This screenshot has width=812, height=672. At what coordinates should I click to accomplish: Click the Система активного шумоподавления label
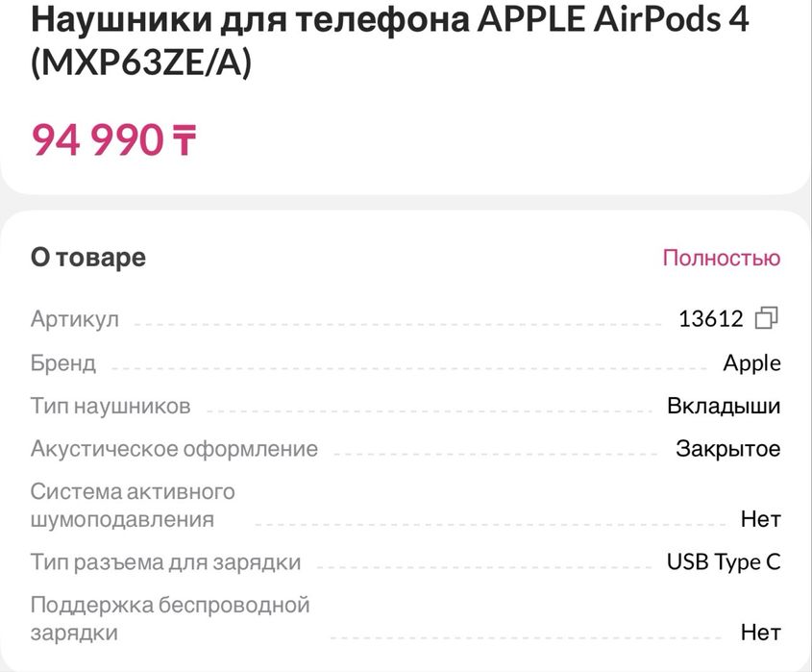coord(133,506)
